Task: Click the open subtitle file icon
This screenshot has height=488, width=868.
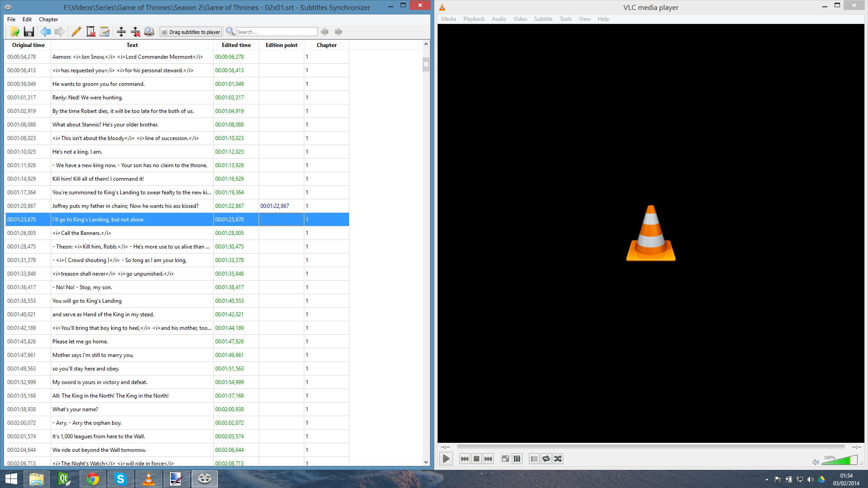Action: 15,32
